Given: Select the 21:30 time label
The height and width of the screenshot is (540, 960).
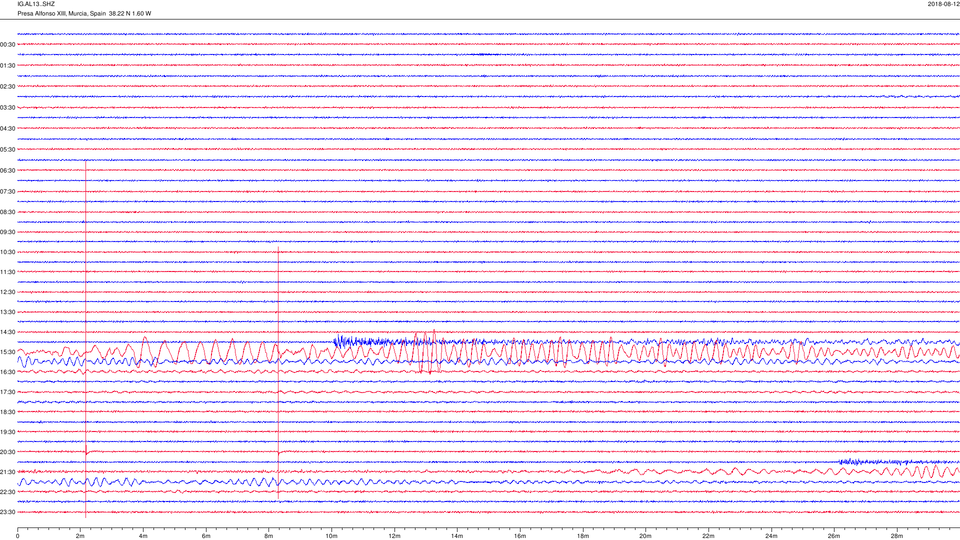Looking at the screenshot, I should (8, 472).
